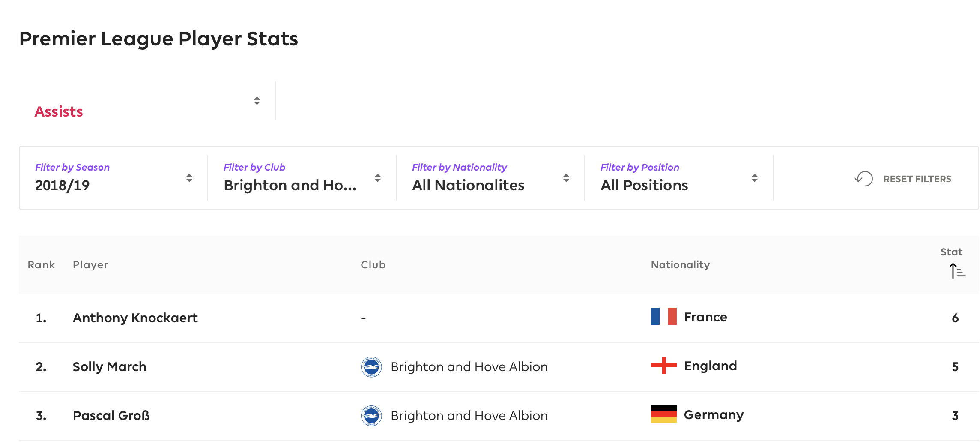The width and height of the screenshot is (980, 444).
Task: Click Brighton and Hove Albion link for Solly March
Action: point(469,367)
